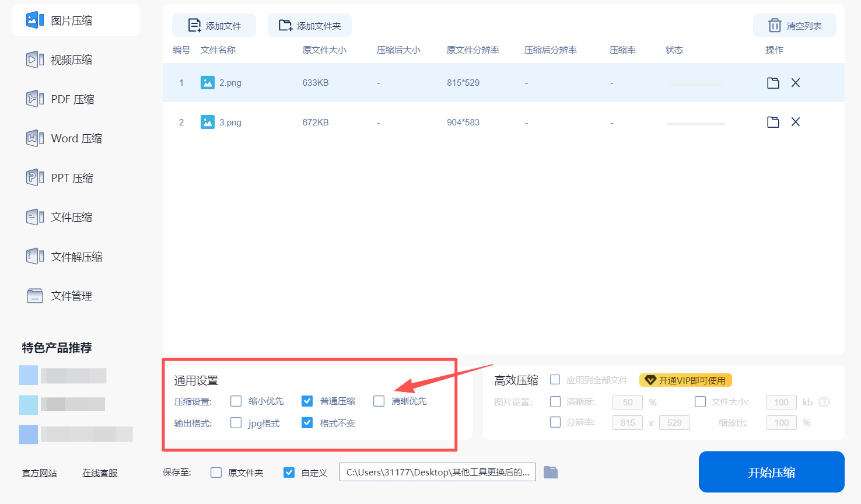
Task: Open the 官方网站 link
Action: point(40,473)
